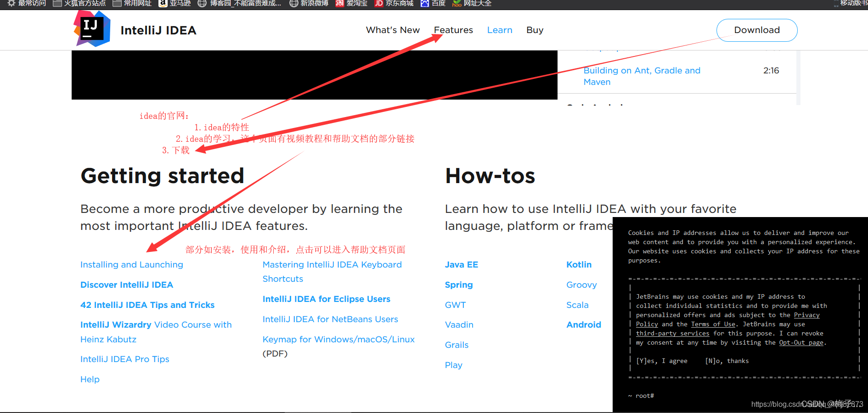The image size is (868, 413).
Task: Open the 最常访问 bookmarks folder
Action: click(x=27, y=3)
